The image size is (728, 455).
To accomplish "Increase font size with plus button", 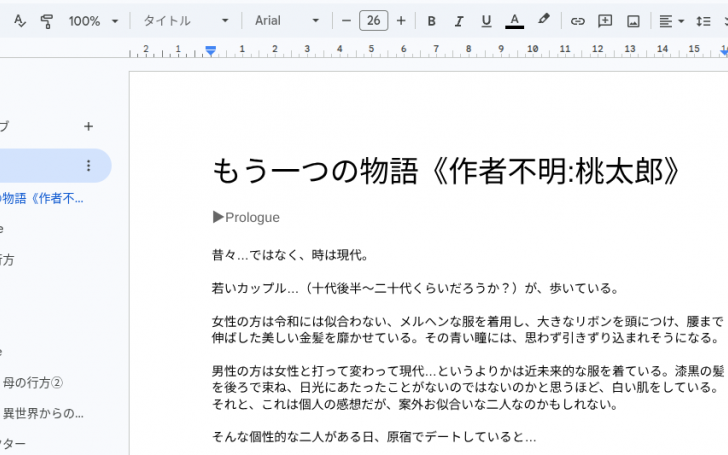I will pyautogui.click(x=401, y=21).
